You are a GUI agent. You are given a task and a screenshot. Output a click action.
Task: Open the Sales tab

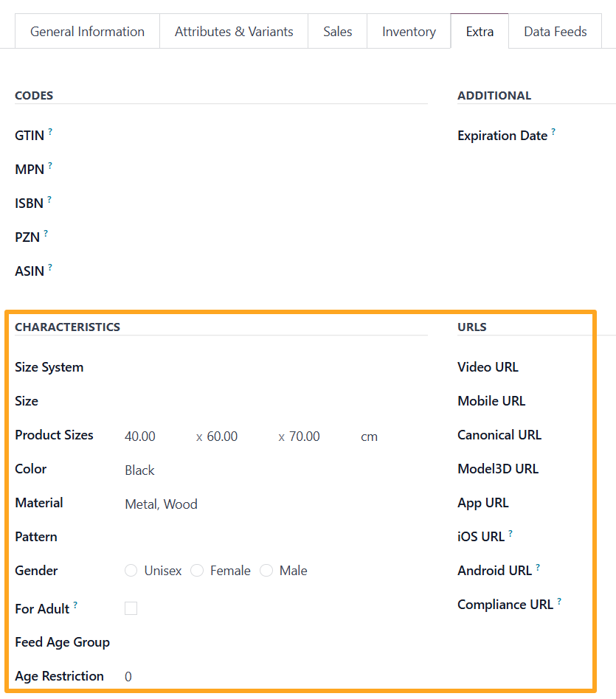tap(337, 31)
